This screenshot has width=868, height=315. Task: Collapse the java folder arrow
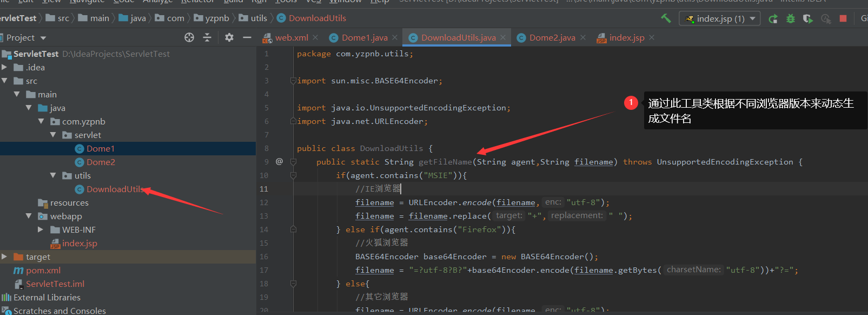[x=29, y=108]
